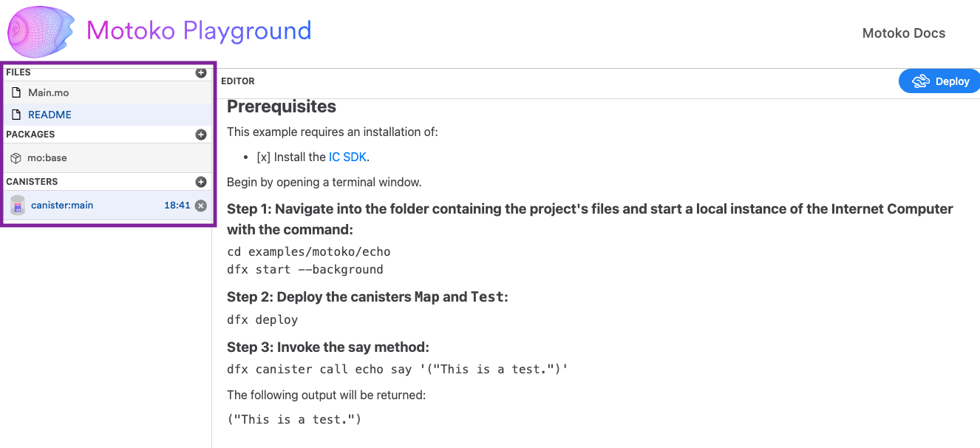Viewport: 980px width, 448px height.
Task: Click 'The following output will be returned:' text
Action: [326, 395]
